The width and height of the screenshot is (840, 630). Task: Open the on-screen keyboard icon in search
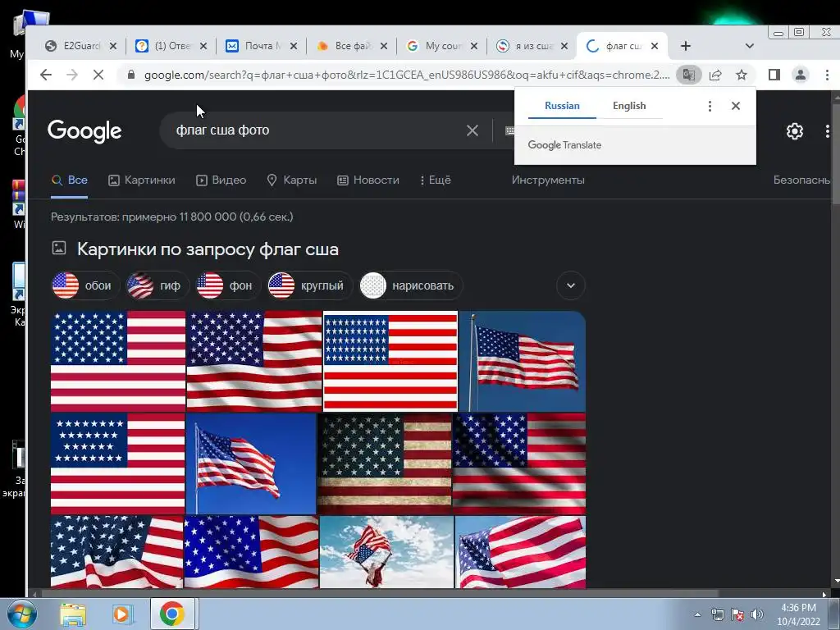tap(509, 130)
